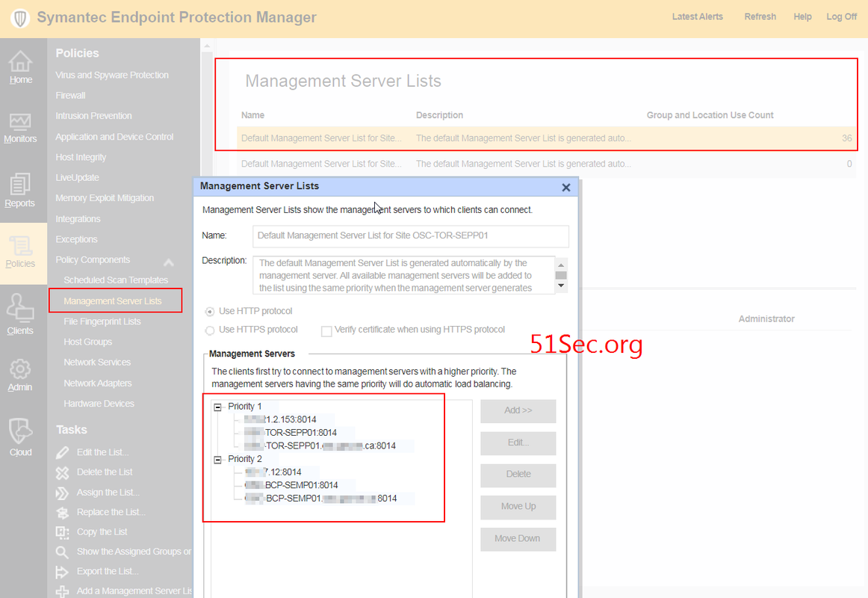Open the Reports section icon

coord(20,185)
